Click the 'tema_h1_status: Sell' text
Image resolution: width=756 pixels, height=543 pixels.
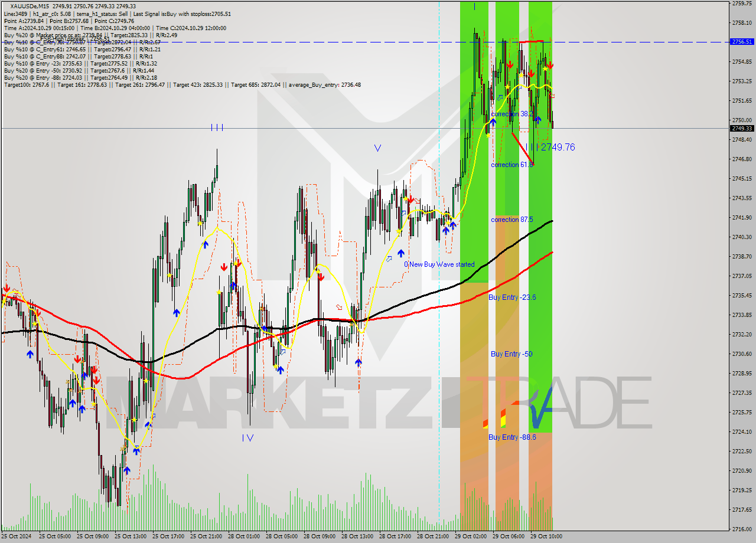101,14
